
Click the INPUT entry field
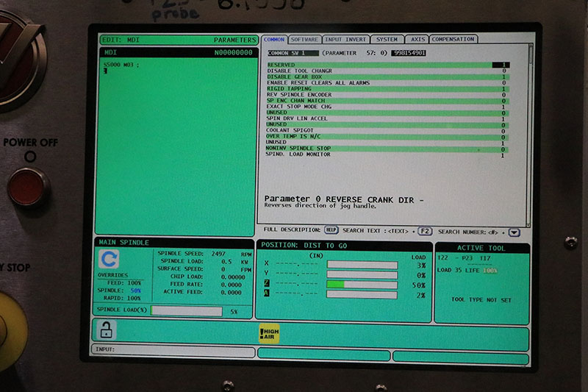[x=173, y=350]
